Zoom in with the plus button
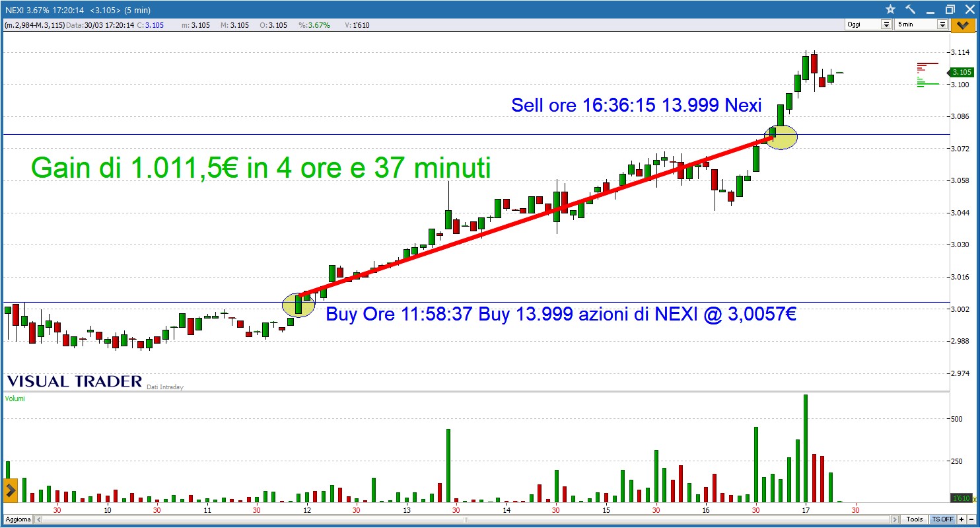Viewport: 980px width, 528px height. click(962, 519)
